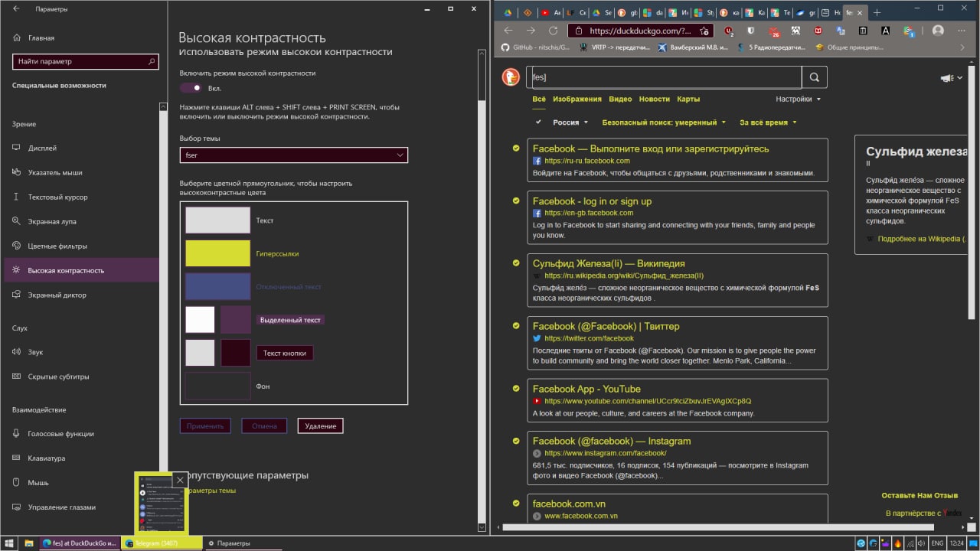Select the Карты search tab

click(688, 99)
